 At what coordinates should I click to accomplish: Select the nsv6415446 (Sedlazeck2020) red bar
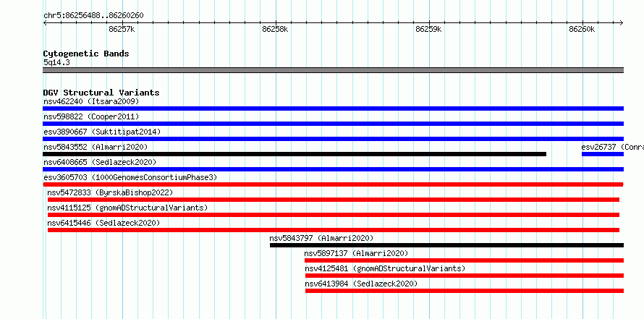334,230
